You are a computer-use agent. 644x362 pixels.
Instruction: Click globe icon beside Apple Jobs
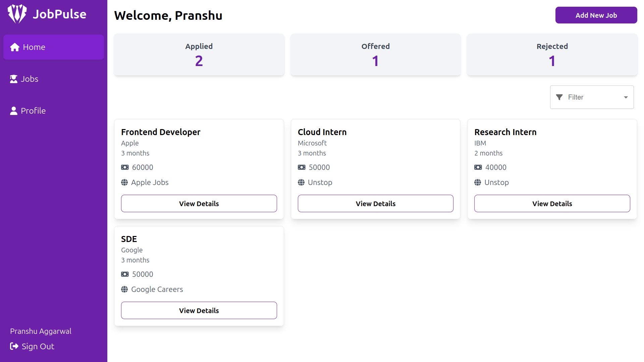(x=124, y=182)
